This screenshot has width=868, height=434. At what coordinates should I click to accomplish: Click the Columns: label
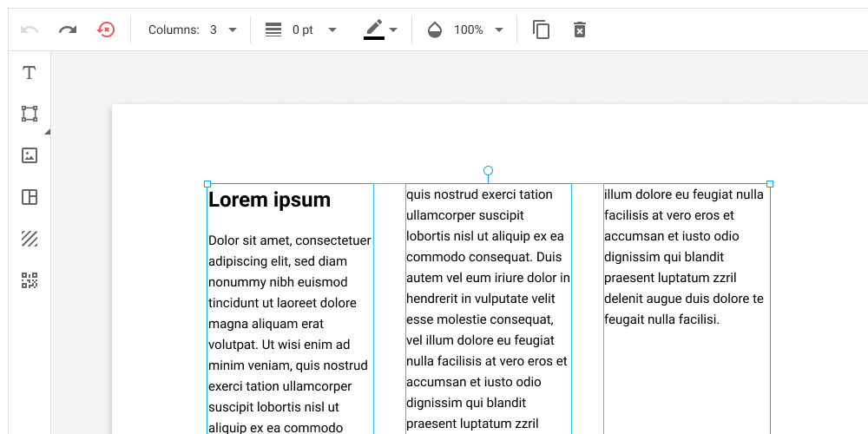pyautogui.click(x=174, y=30)
